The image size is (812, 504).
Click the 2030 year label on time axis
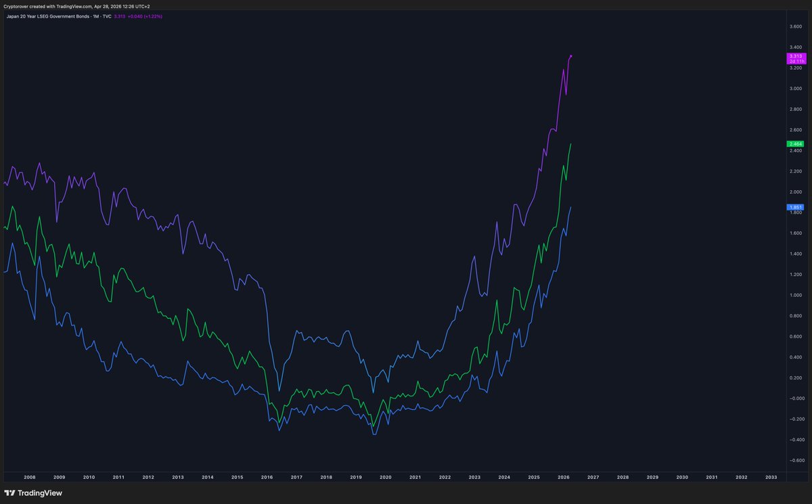682,477
